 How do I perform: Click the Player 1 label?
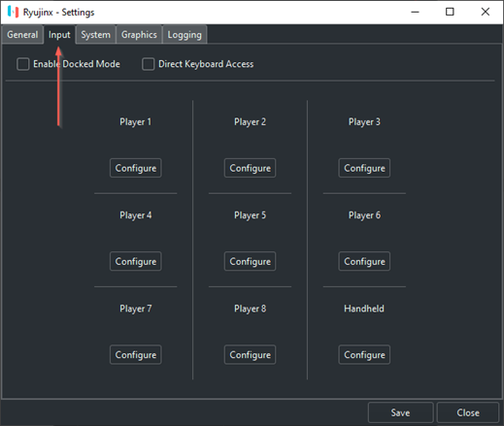135,122
